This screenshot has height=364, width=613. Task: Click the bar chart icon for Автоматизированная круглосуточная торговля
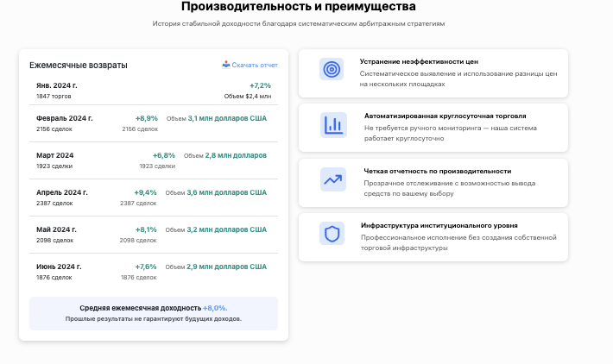point(333,125)
